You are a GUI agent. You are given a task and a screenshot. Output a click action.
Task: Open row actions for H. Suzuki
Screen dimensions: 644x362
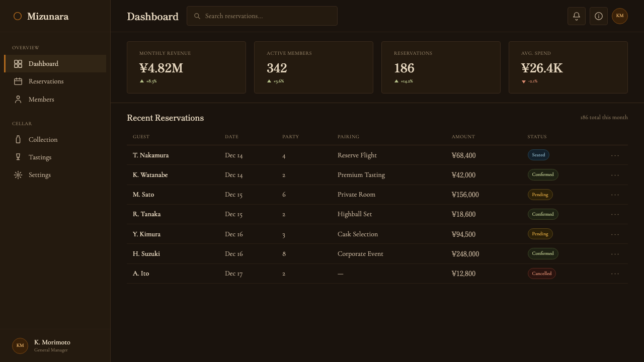[615, 254]
